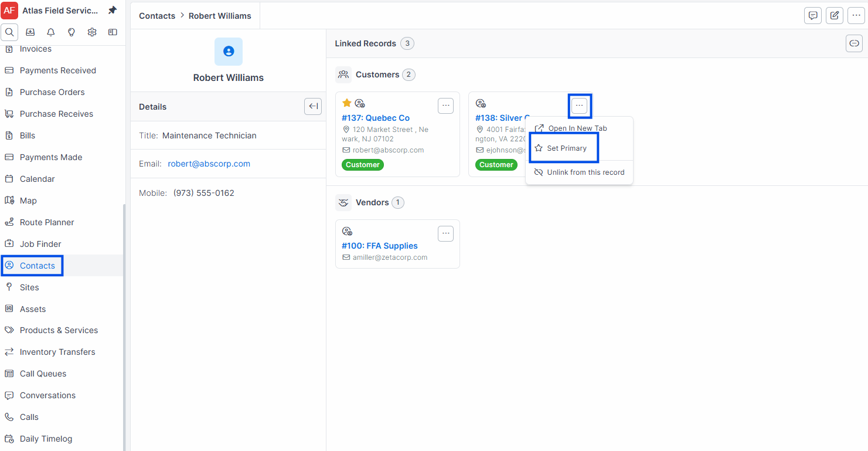The width and height of the screenshot is (868, 451).
Task: Open the comments icon in the top bar
Action: [813, 16]
